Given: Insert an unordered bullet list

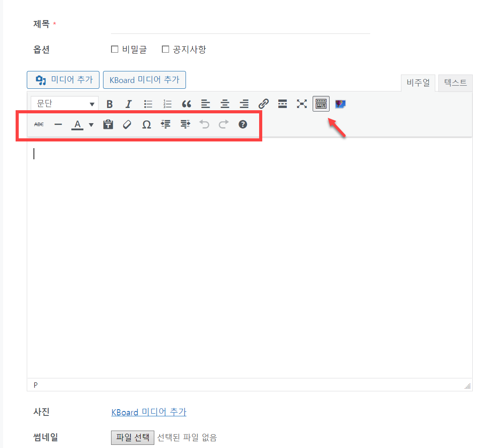Looking at the screenshot, I should (148, 104).
